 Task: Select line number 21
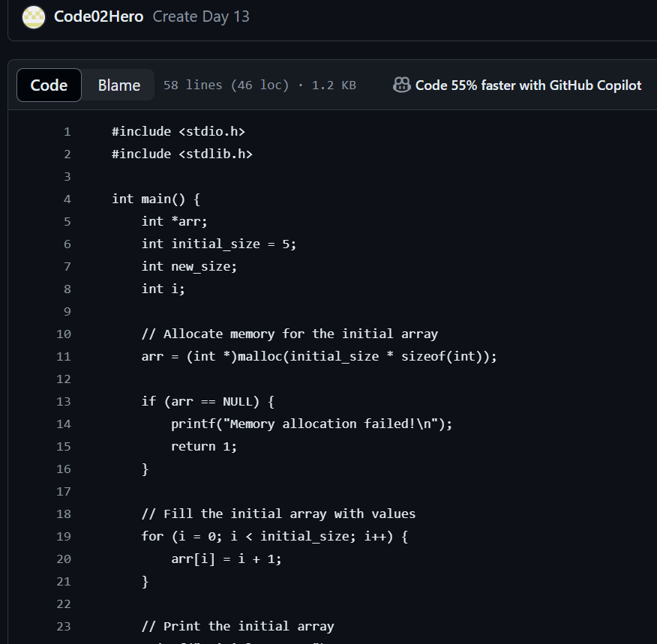click(x=64, y=582)
